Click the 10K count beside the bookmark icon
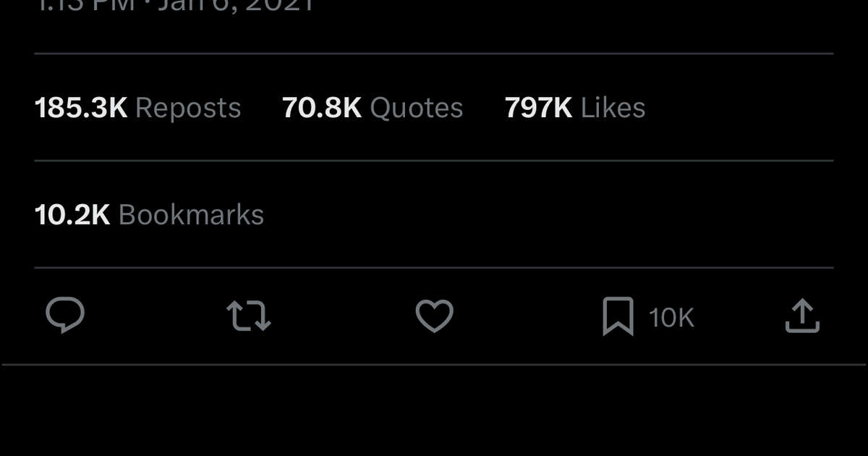Screen dimensions: 868x456 point(671,318)
